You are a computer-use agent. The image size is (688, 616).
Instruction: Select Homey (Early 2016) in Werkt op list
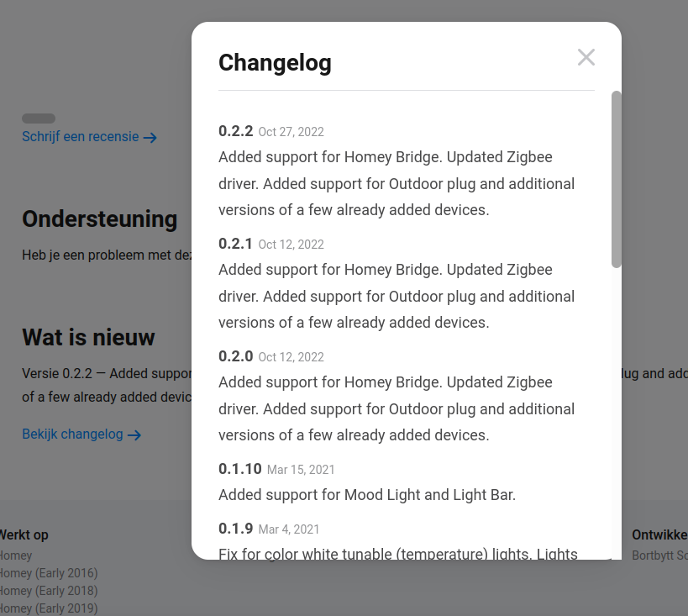pyautogui.click(x=49, y=573)
